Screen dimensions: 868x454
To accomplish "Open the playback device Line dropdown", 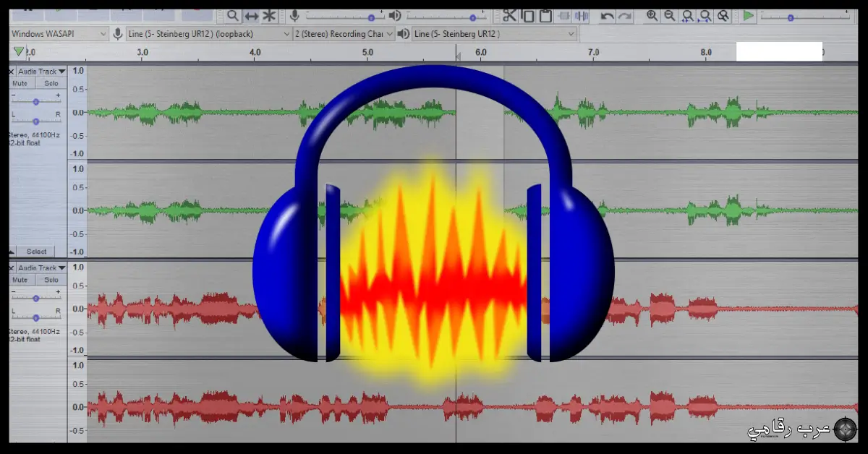I will pos(494,33).
